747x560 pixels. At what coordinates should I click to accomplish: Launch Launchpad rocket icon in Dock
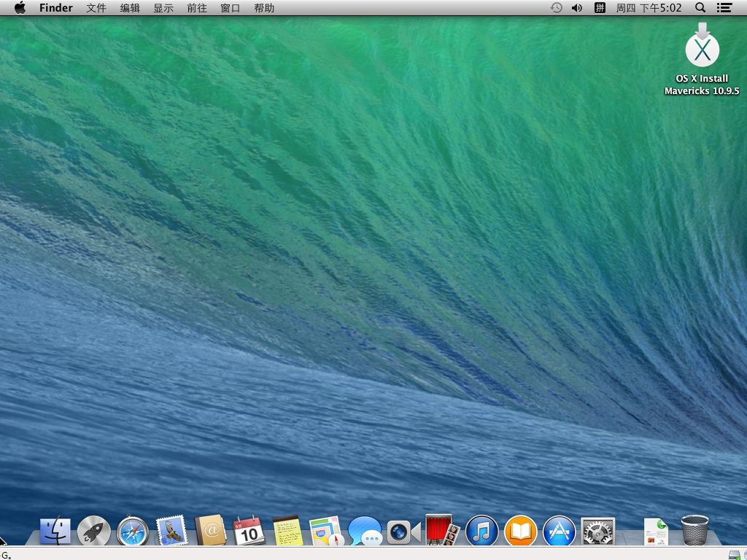coord(94,531)
